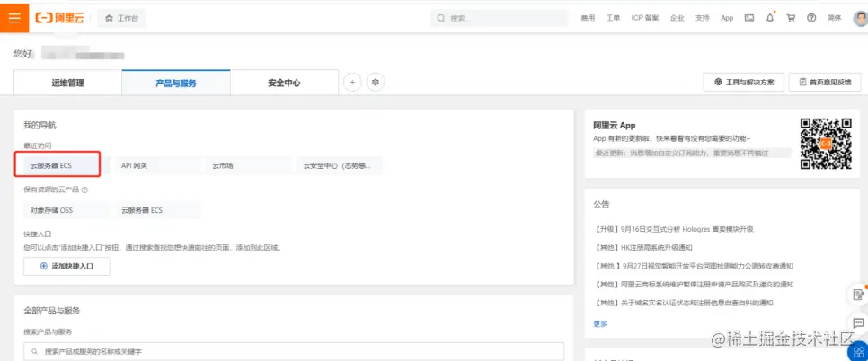The height and width of the screenshot is (361, 868).
Task: Open recent 云安全中心 entry
Action: click(x=340, y=165)
